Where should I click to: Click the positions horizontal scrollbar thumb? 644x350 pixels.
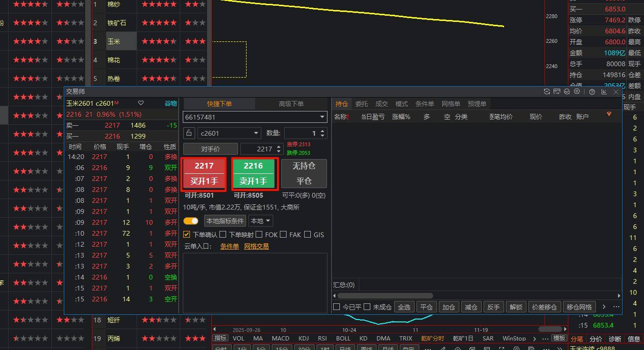pyautogui.click(x=385, y=296)
